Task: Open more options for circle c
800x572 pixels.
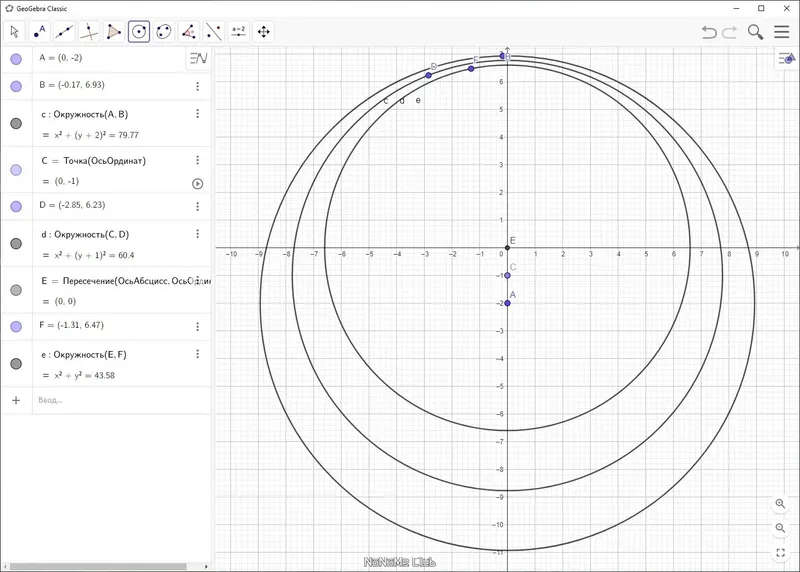Action: point(197,114)
